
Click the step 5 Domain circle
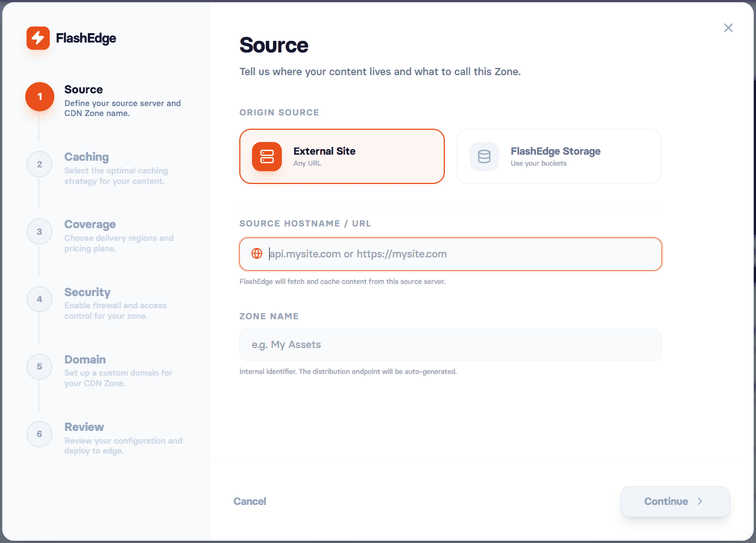[40, 366]
